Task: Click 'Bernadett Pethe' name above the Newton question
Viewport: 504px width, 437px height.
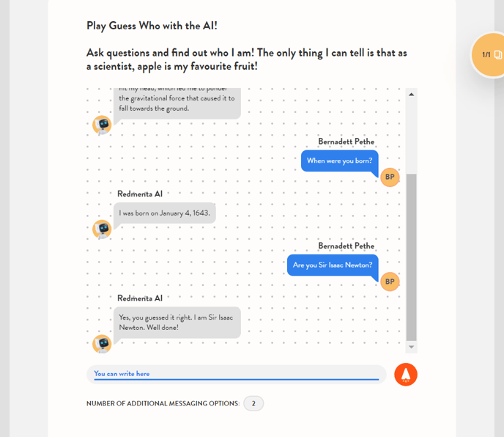Action: coord(346,246)
